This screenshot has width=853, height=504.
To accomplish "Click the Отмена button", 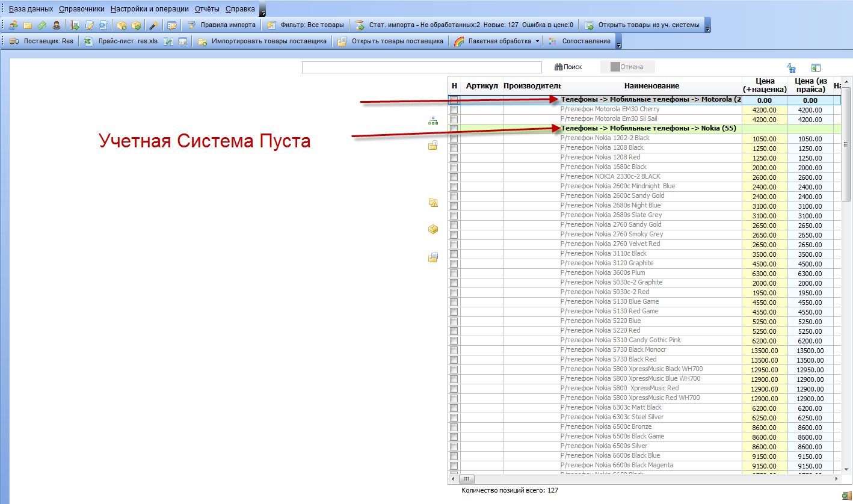I will click(627, 67).
